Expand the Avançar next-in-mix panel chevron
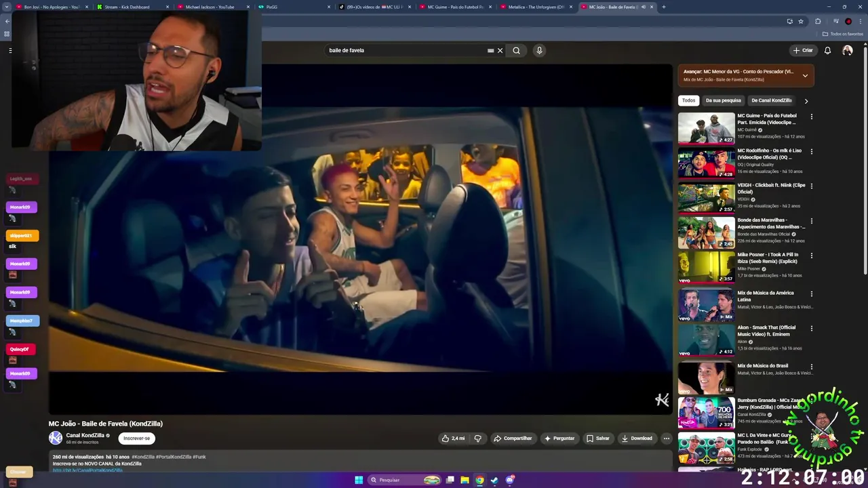 pyautogui.click(x=805, y=75)
